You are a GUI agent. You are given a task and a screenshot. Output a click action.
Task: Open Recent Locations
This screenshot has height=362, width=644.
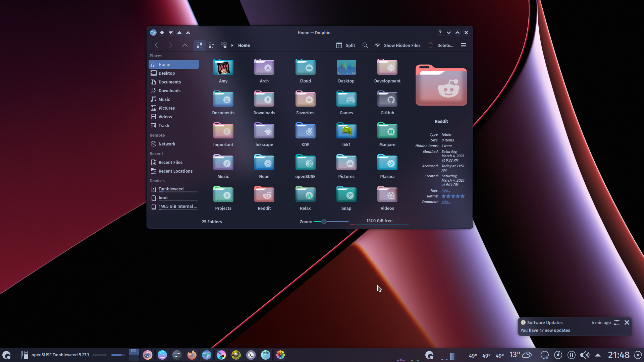click(x=174, y=171)
